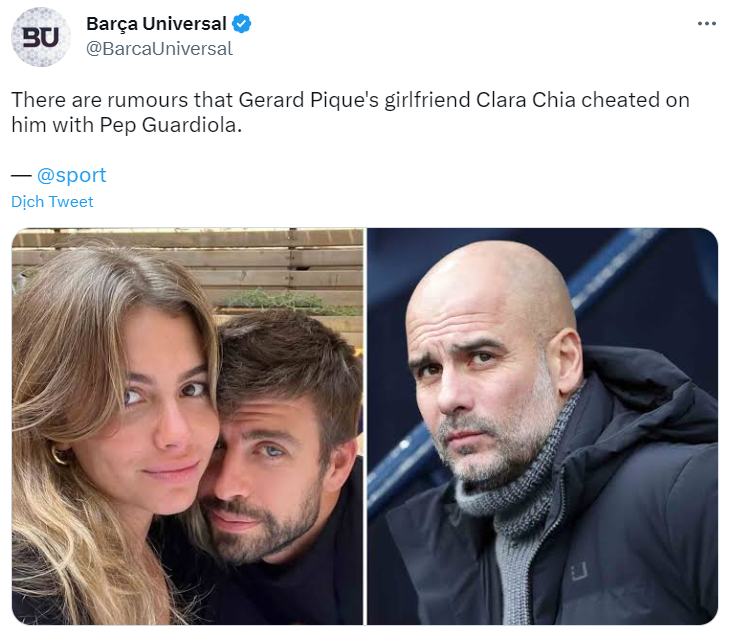Click the blue verified checkmark badge
Viewport: 735px width, 638px height.
(x=242, y=24)
